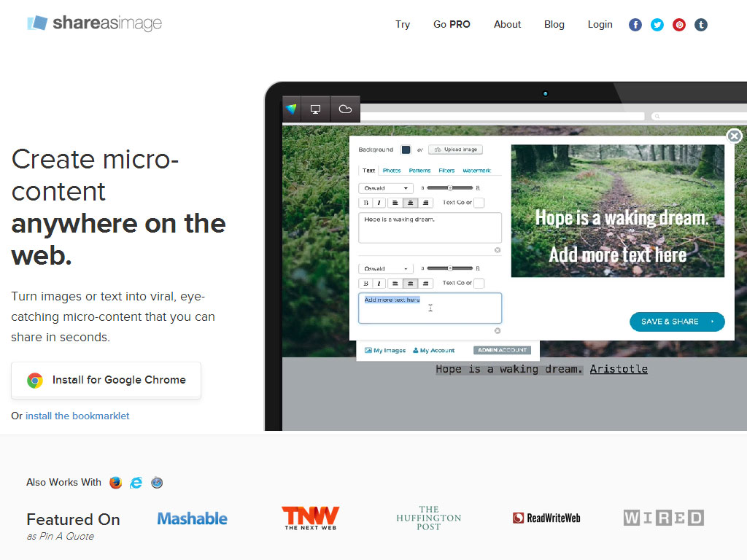Toggle italic in first text block
The height and width of the screenshot is (560, 747).
[x=379, y=203]
